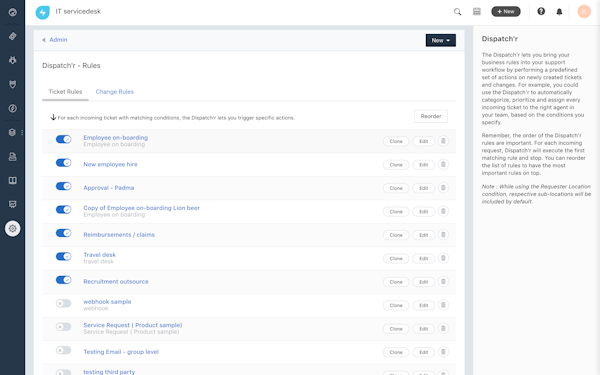Disable the Recruitment outsource toggle
This screenshot has height=375, width=600.
click(x=64, y=280)
